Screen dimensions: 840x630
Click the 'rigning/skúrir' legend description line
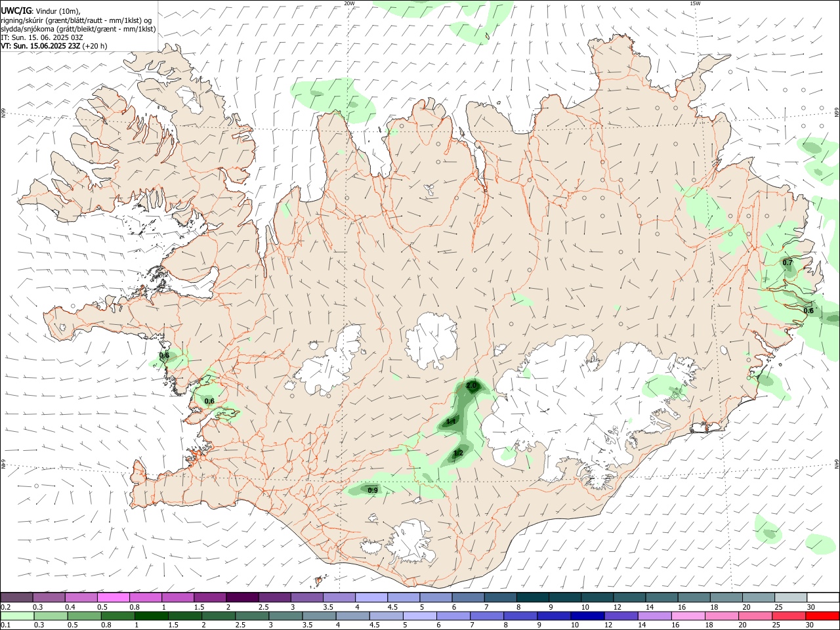[76, 20]
